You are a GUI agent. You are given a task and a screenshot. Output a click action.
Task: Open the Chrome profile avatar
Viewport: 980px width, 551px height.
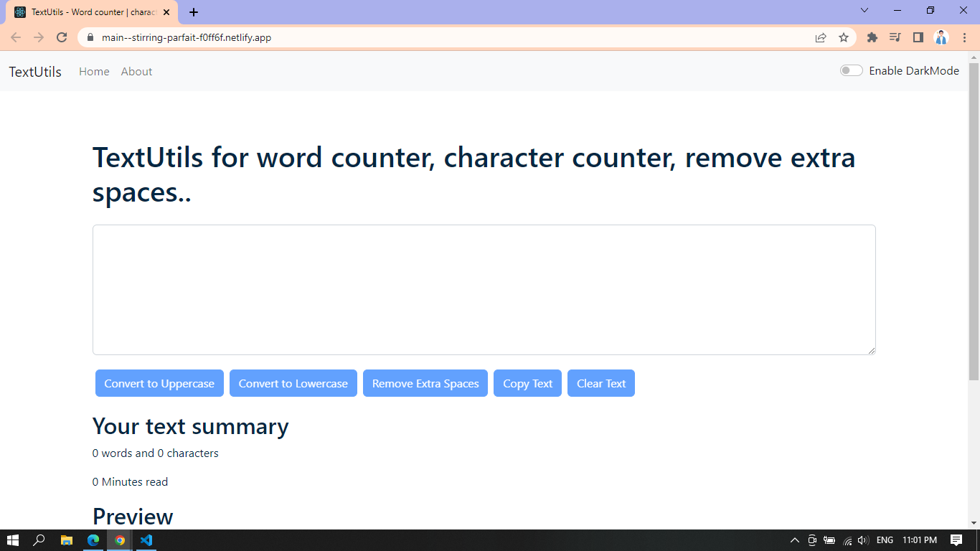click(942, 37)
